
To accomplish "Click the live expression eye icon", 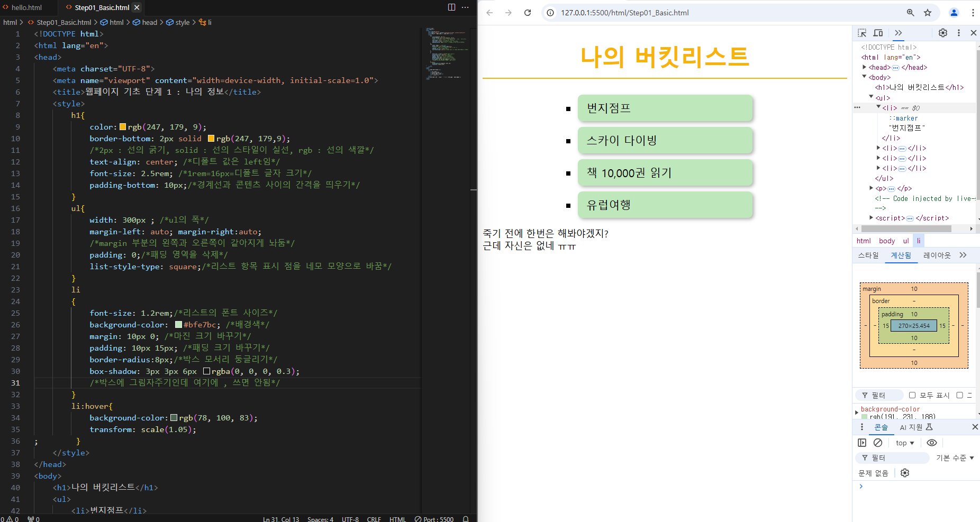I will pos(932,443).
